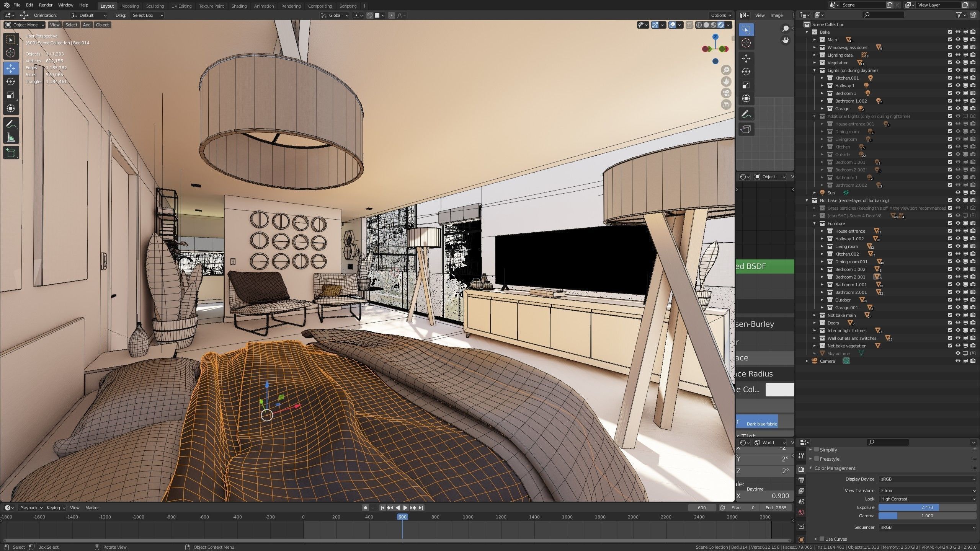Select the Cursor tool in viewport toolbar
The height and width of the screenshot is (551, 980).
click(x=11, y=53)
